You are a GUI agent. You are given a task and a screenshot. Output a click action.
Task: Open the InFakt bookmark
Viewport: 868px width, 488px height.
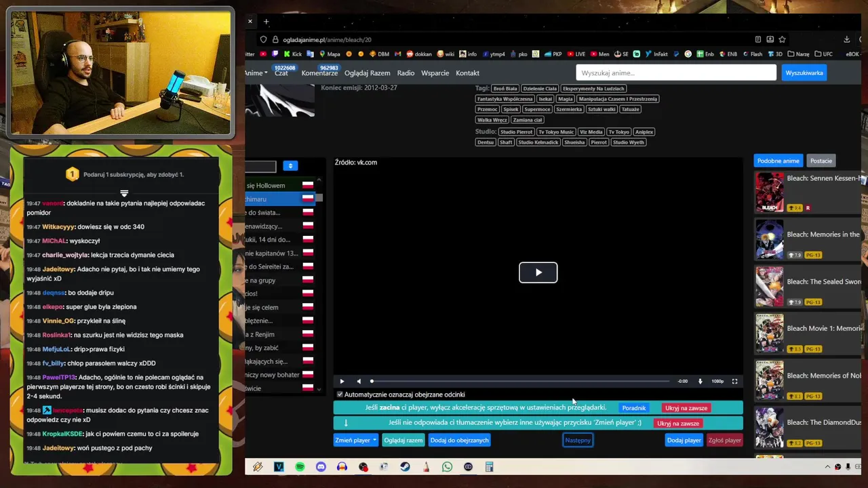click(x=656, y=54)
